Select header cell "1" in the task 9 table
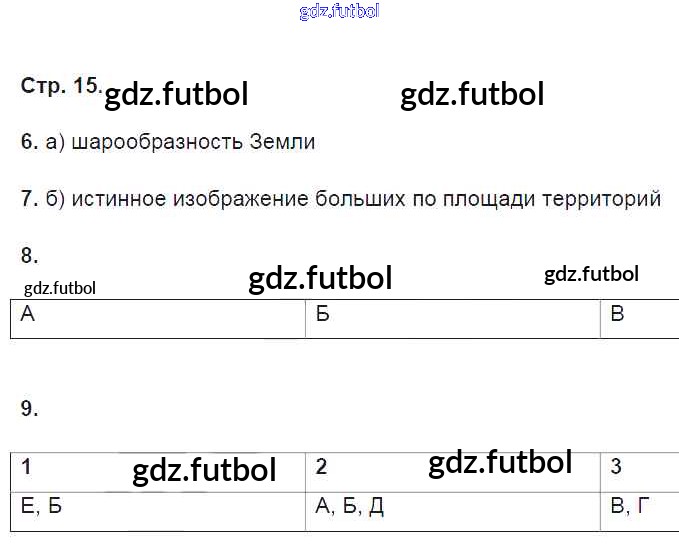The image size is (679, 552). tap(60, 468)
